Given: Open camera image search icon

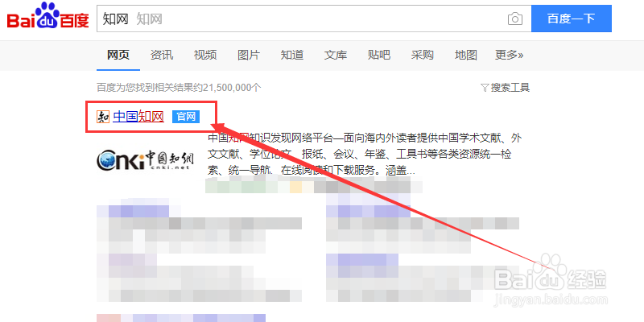Looking at the screenshot, I should (x=515, y=19).
